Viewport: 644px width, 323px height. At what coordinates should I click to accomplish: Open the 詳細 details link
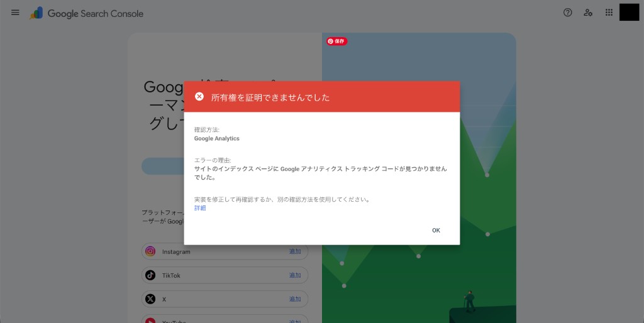pyautogui.click(x=200, y=208)
